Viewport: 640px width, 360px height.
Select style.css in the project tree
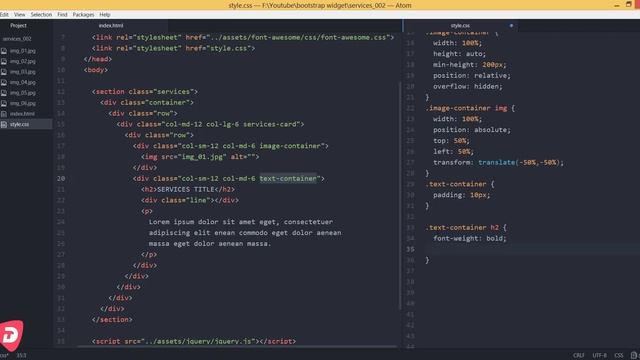coord(19,124)
